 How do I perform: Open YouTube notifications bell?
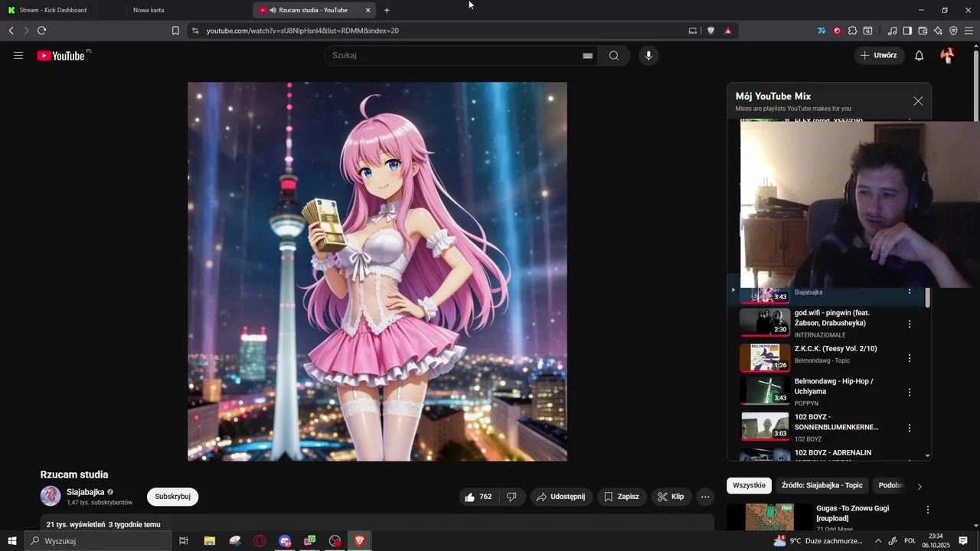(920, 55)
